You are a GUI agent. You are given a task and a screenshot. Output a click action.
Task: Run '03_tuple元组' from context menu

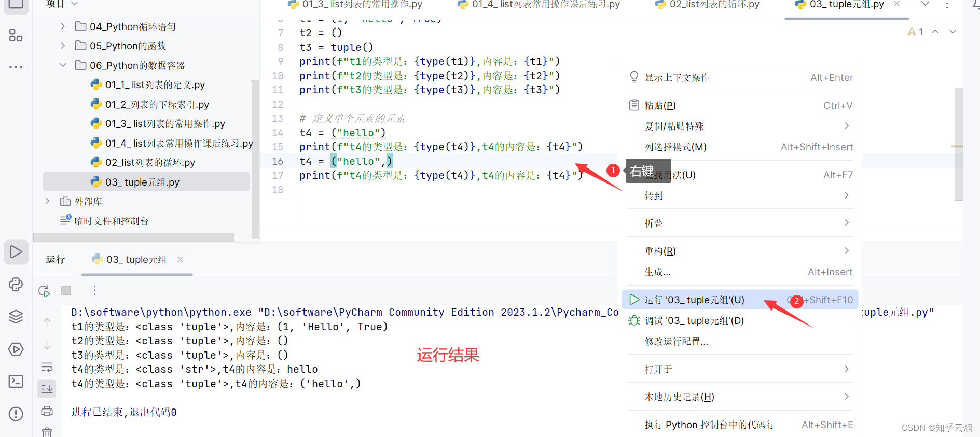(x=740, y=300)
